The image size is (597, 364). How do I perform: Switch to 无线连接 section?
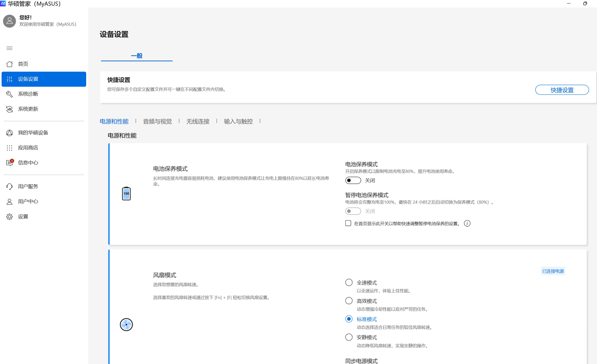click(x=198, y=121)
